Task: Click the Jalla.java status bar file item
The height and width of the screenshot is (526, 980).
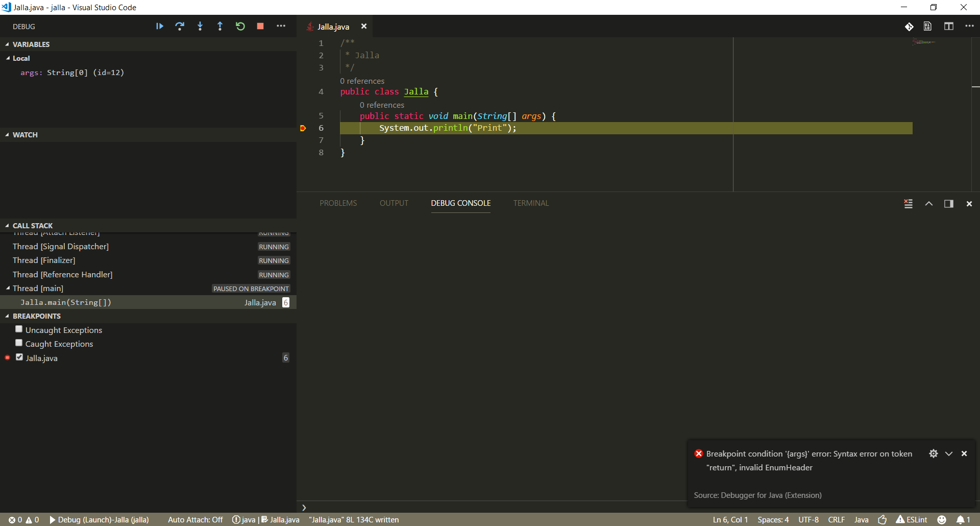Action: tap(280, 519)
